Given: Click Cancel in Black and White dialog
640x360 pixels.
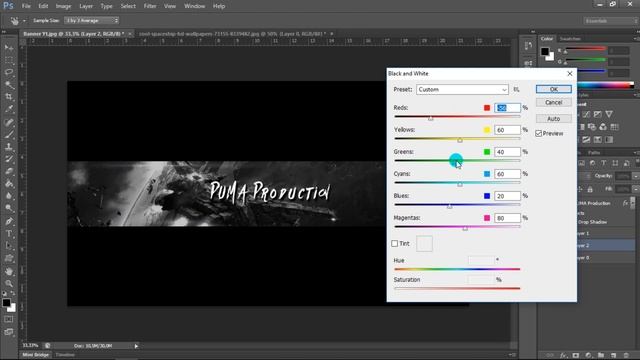Looking at the screenshot, I should tap(553, 102).
